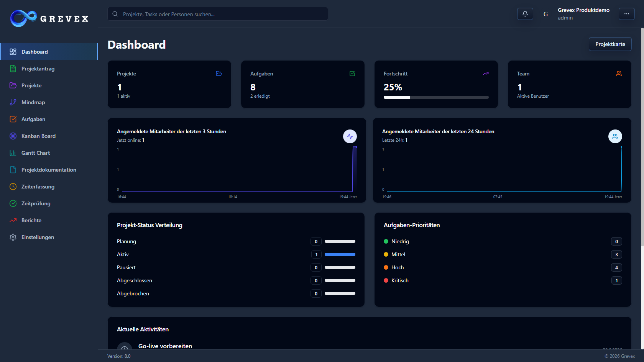Click the Gantt Chart bars icon
The image size is (644, 362).
point(13,153)
